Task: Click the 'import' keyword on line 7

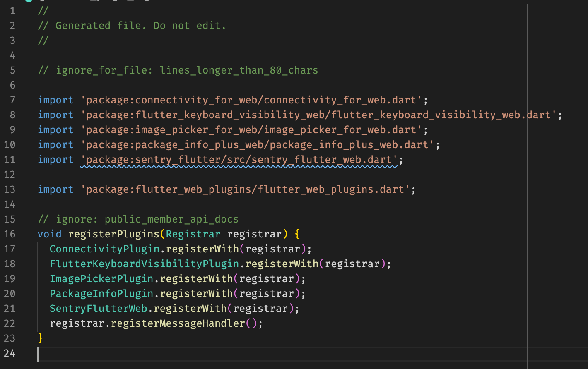Action: [x=56, y=100]
